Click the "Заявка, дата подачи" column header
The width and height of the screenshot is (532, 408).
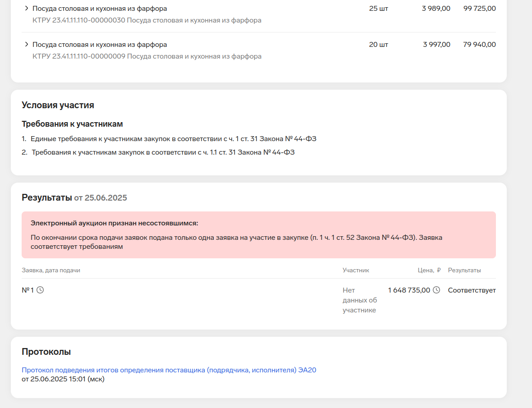51,270
